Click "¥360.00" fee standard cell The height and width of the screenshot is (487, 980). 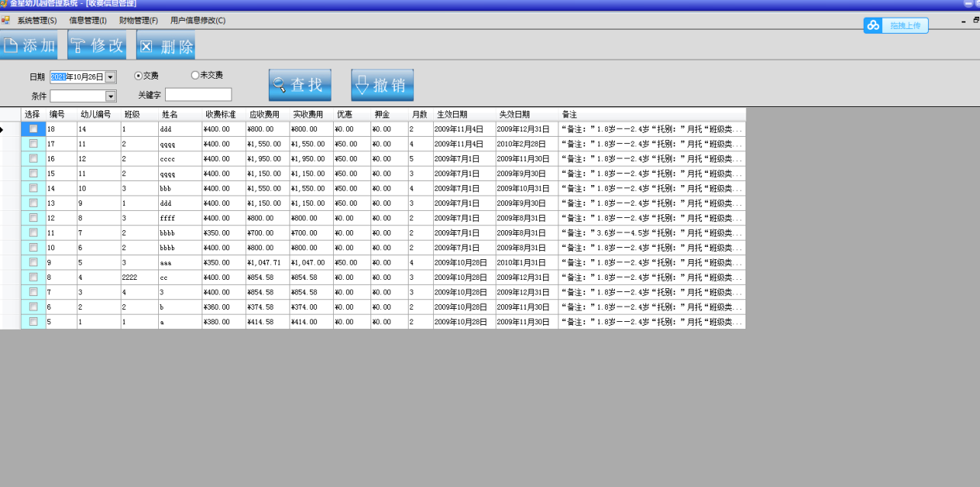tap(224, 307)
